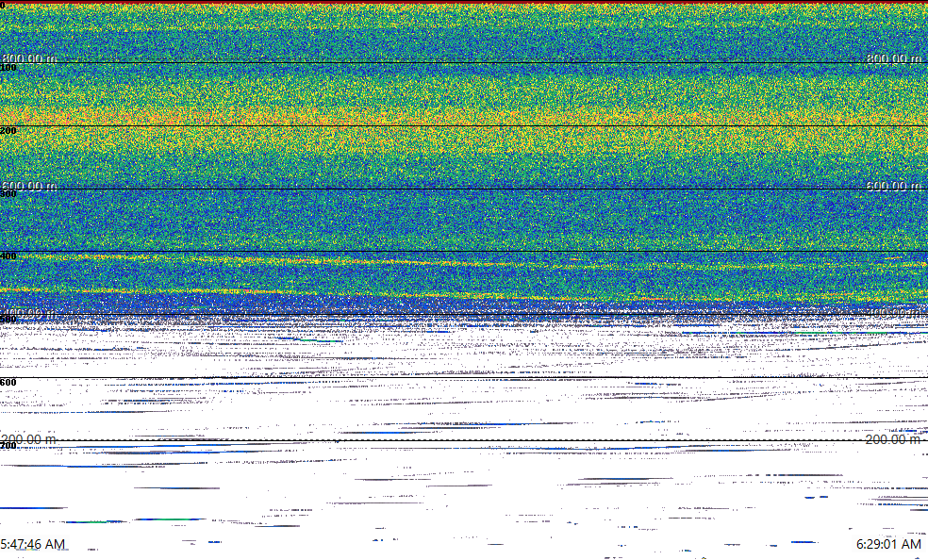This screenshot has height=560, width=928.
Task: Click the 700 depth grid label
Action: tap(8, 446)
